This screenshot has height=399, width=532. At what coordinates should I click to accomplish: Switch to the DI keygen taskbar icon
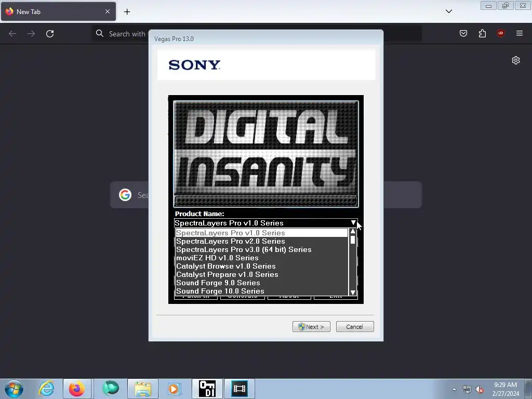[x=207, y=389]
